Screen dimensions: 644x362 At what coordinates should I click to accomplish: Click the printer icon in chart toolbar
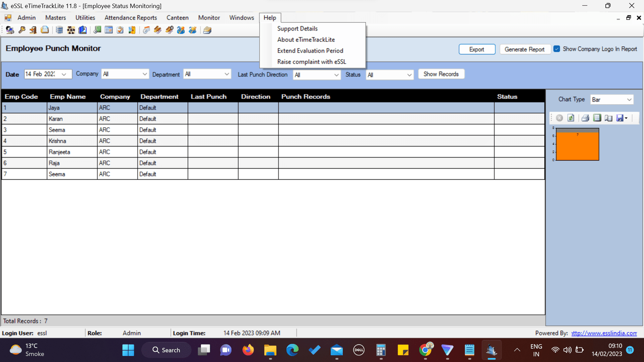(x=585, y=118)
